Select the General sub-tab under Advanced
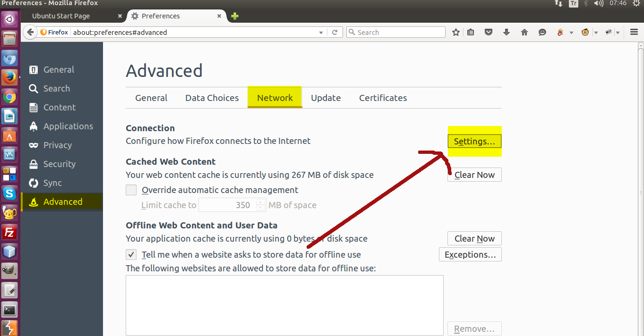 pos(151,98)
